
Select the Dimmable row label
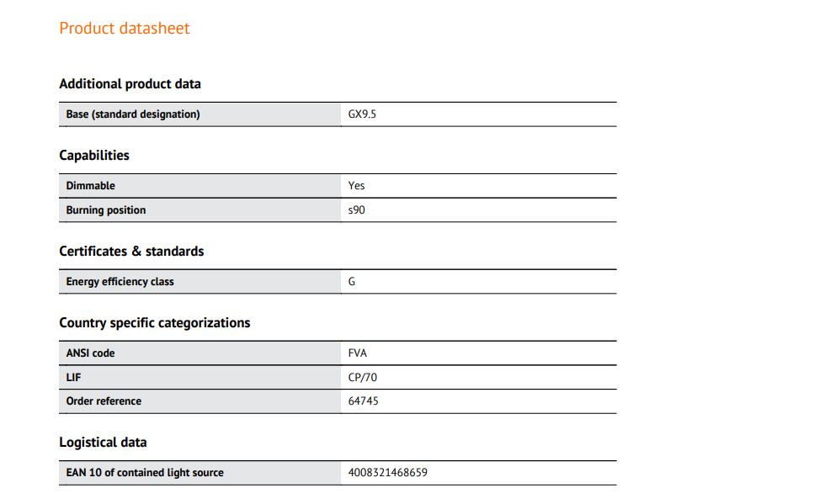[x=90, y=186]
